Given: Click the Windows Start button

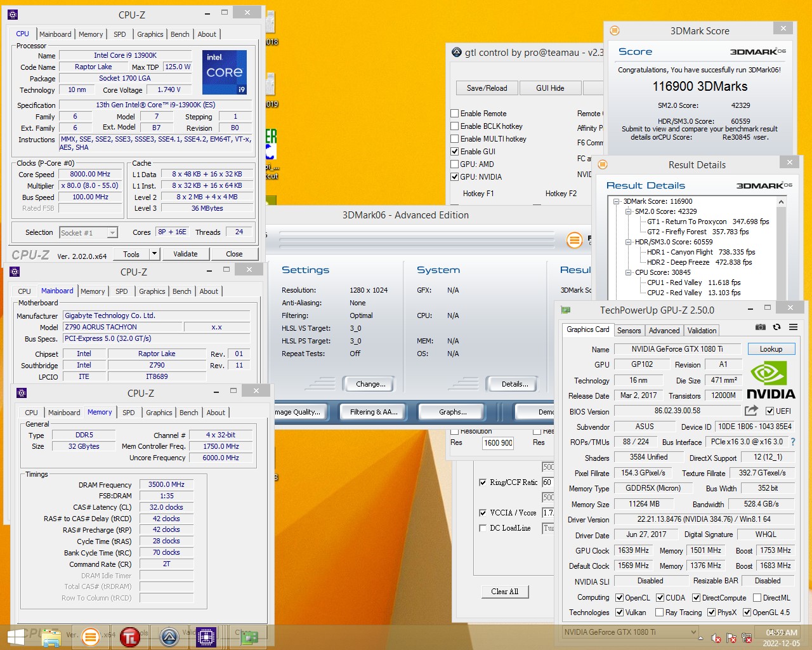Looking at the screenshot, I should coord(15,636).
